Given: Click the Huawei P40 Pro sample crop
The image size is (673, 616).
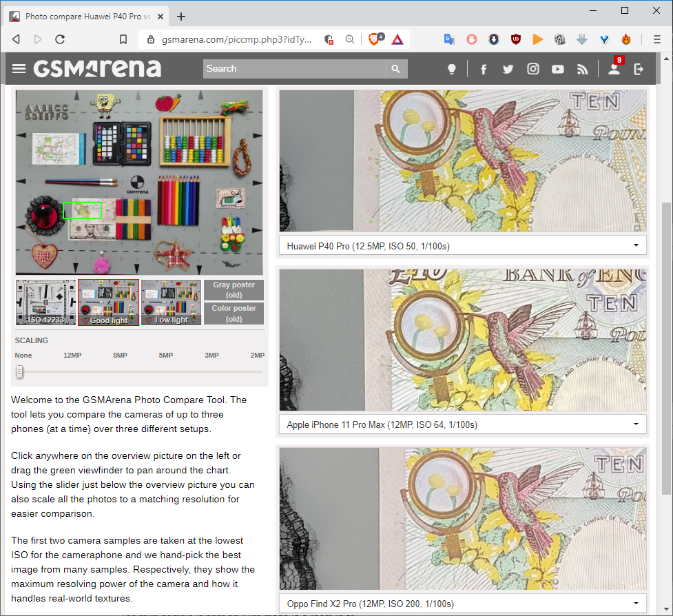Looking at the screenshot, I should (463, 161).
